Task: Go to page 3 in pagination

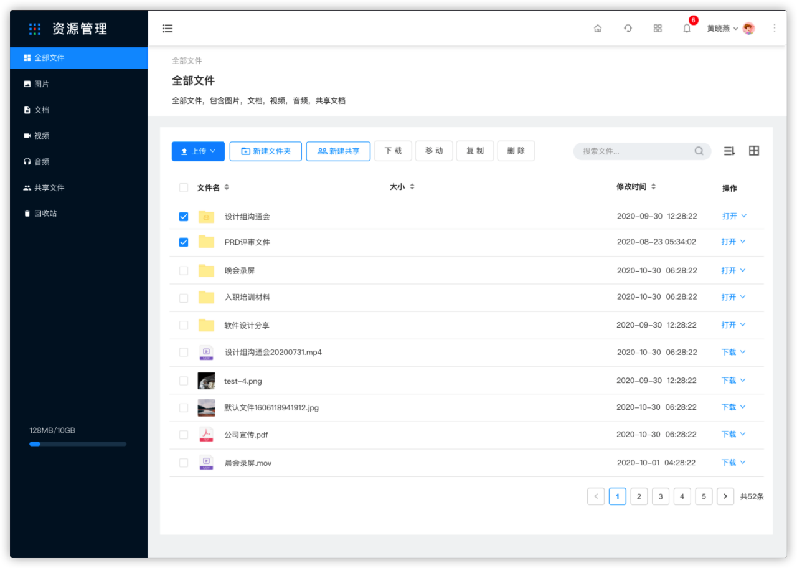Action: [x=661, y=496]
